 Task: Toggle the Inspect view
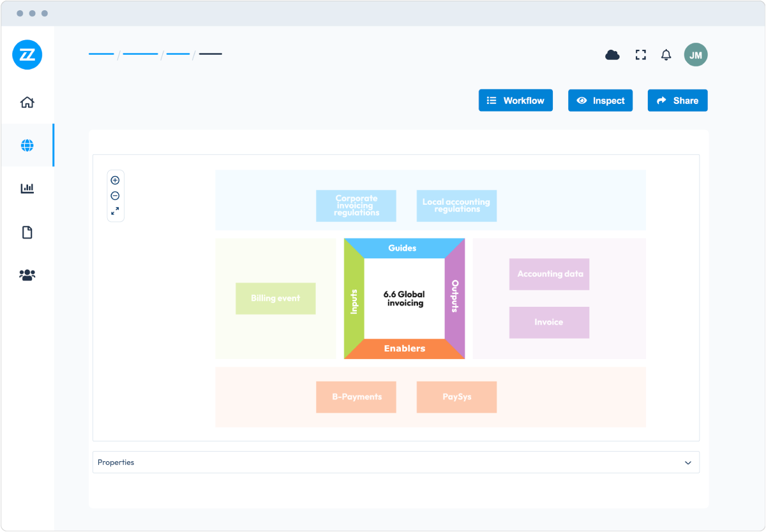[x=600, y=100]
